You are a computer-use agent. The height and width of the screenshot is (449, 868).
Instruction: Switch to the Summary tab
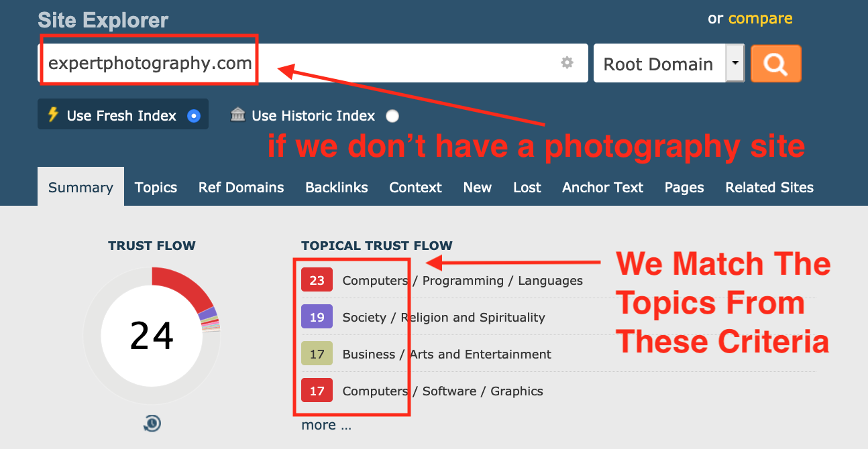point(80,188)
